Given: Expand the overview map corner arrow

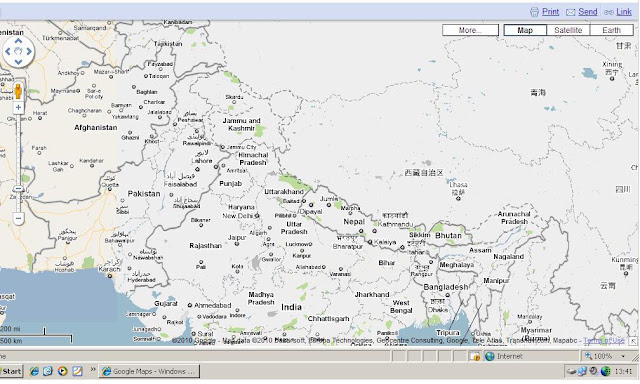Looking at the screenshot, I should coord(633,341).
